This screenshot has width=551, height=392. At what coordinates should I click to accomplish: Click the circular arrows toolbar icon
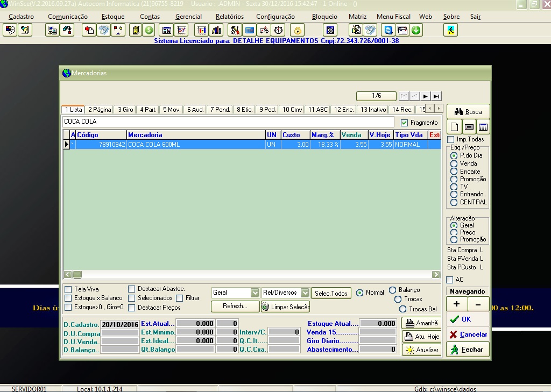coord(118,30)
